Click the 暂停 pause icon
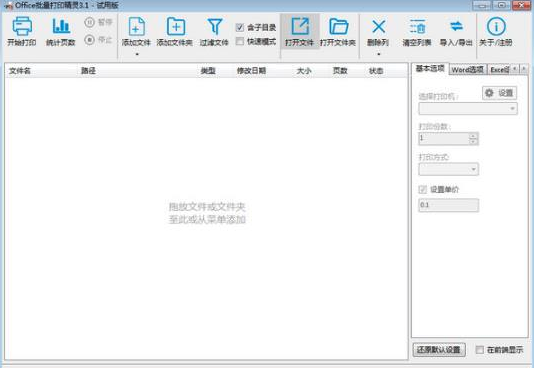Image resolution: width=534 pixels, height=368 pixels. coord(89,22)
